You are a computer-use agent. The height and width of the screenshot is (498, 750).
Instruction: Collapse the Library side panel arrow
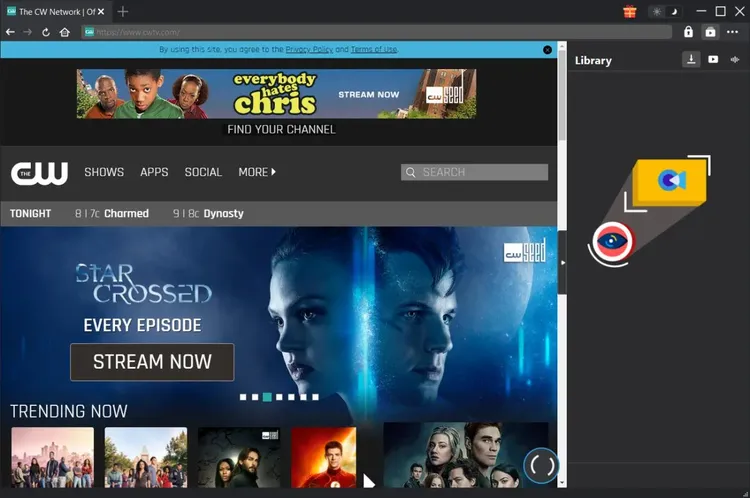pyautogui.click(x=562, y=262)
